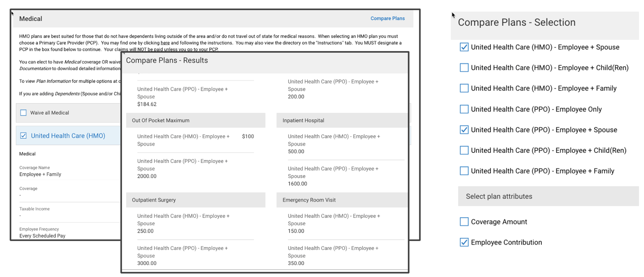Select United Health Care (PPO) - Employee + Child(Ren)
Image resolution: width=644 pixels, height=277 pixels.
(464, 150)
